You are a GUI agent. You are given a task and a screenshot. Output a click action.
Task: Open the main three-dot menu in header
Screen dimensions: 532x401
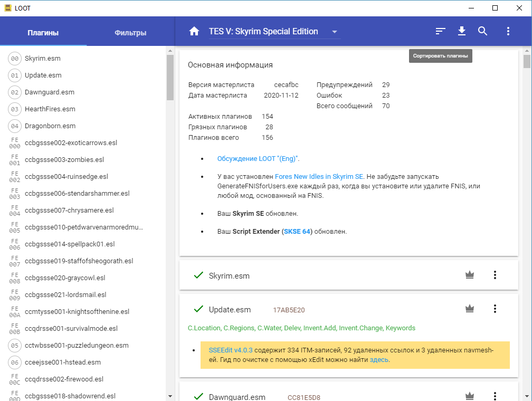pos(508,31)
